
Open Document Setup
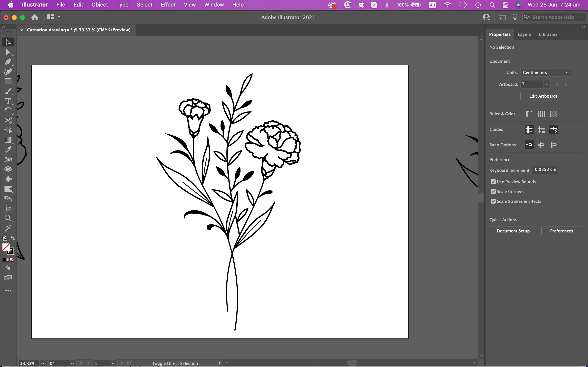point(513,231)
